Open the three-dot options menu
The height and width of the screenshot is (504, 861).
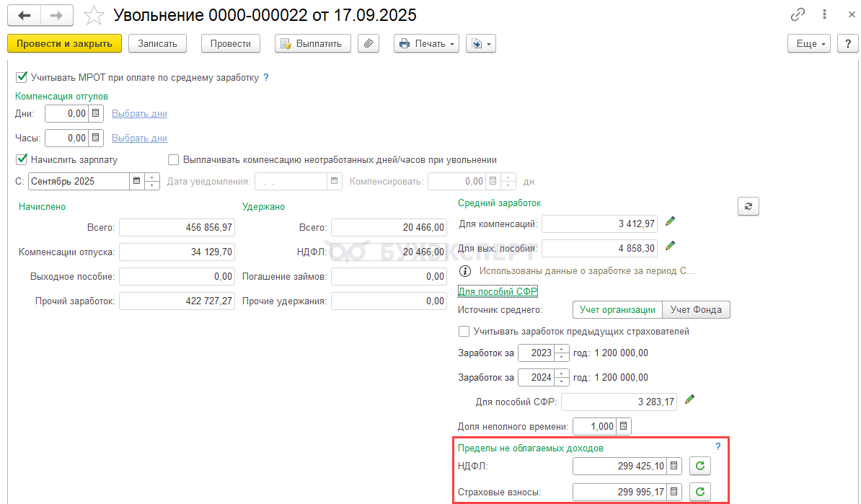pyautogui.click(x=824, y=15)
